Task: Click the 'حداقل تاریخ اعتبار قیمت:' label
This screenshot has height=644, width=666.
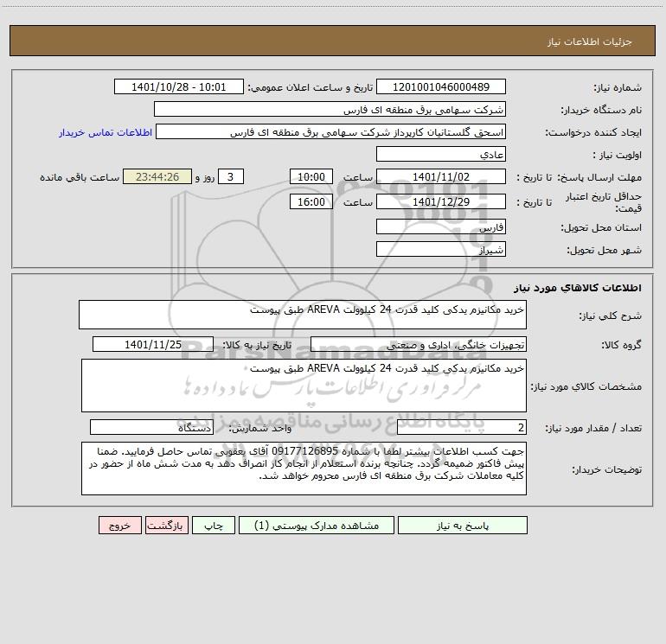Action: [603, 202]
